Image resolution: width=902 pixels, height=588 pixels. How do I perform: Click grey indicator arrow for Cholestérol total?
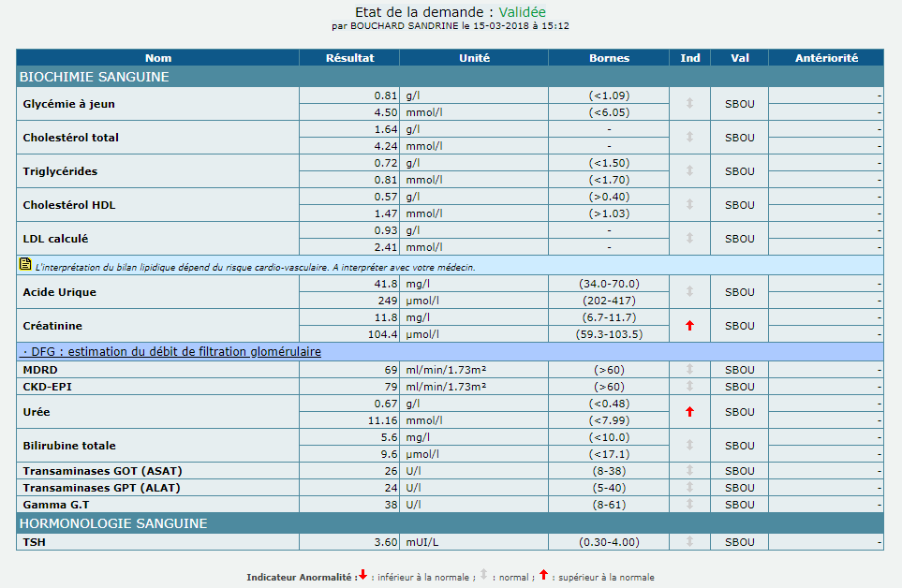coord(689,138)
